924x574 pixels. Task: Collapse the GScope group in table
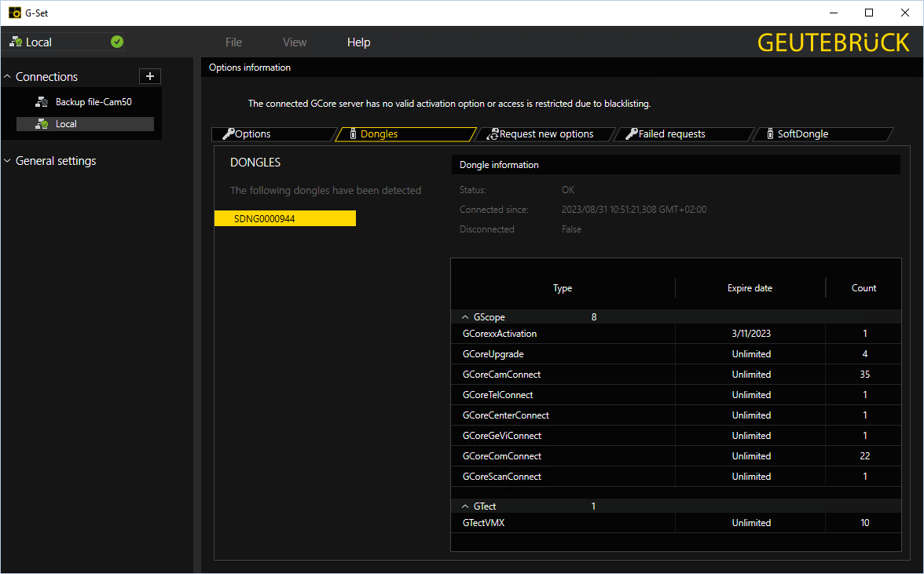pos(465,317)
